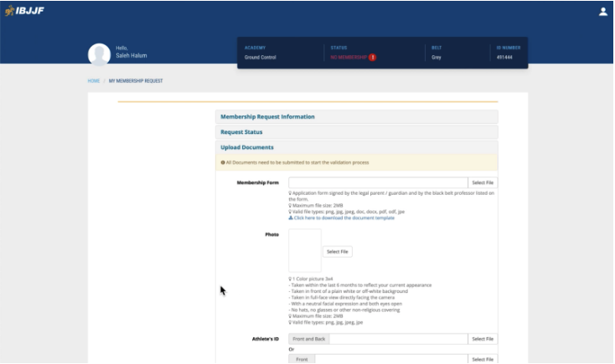Click Select File for Front ID
The height and width of the screenshot is (364, 615).
[483, 359]
